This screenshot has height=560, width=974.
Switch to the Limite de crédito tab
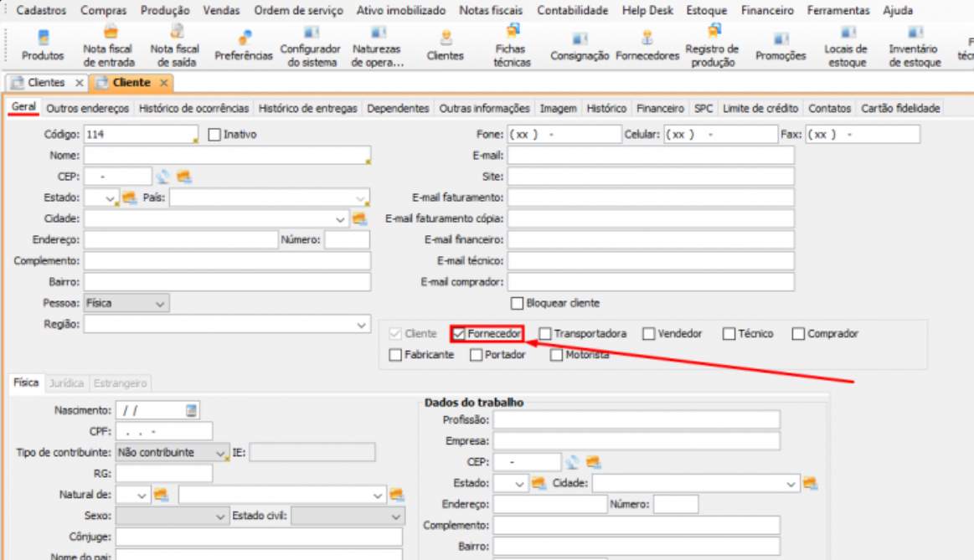(760, 108)
